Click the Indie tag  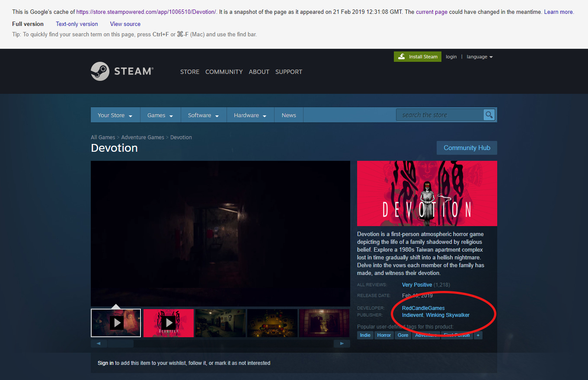coord(365,335)
